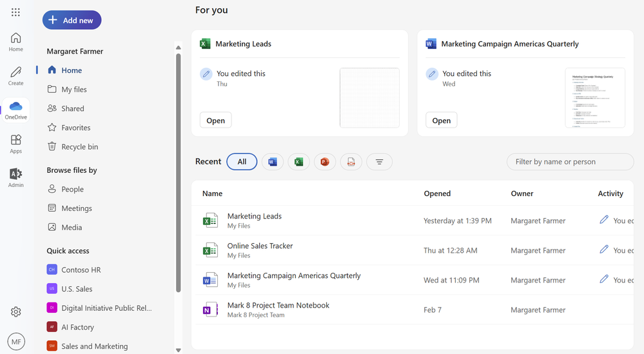Click edit pencil activity in Marketing Campaign row
Image resolution: width=644 pixels, height=354 pixels.
click(x=604, y=279)
